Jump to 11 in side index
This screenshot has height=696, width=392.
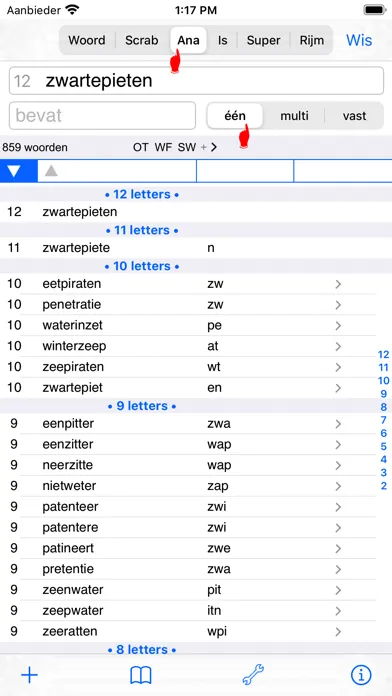click(384, 368)
